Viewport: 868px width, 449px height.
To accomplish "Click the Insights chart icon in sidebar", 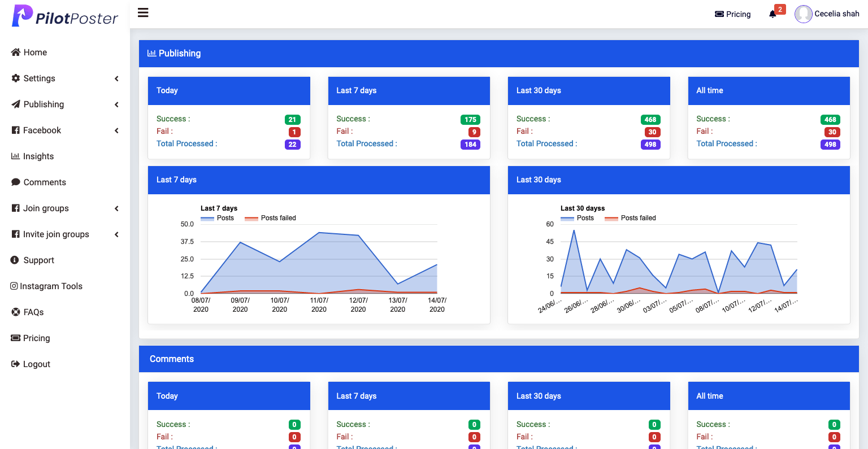I will [x=15, y=156].
